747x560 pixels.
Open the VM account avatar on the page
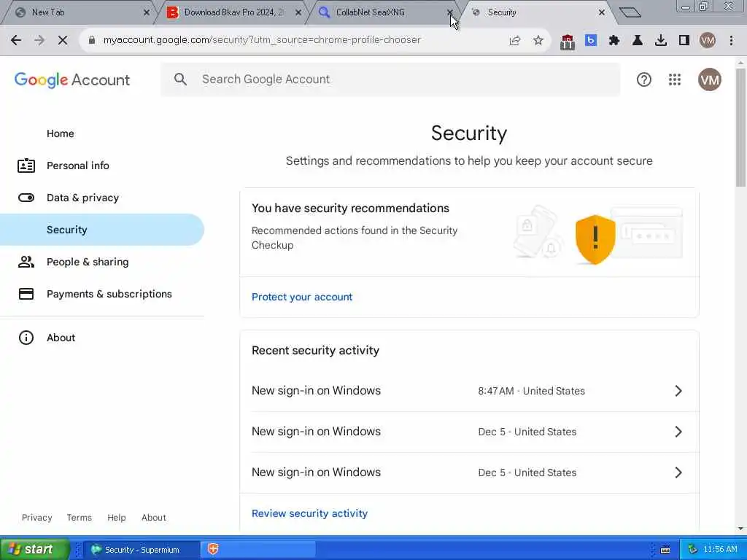click(x=709, y=79)
